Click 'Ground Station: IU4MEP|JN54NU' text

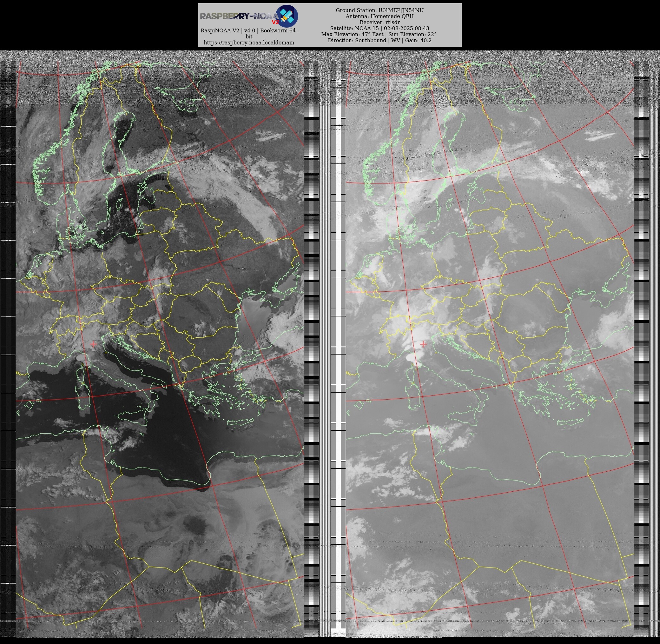click(x=379, y=10)
